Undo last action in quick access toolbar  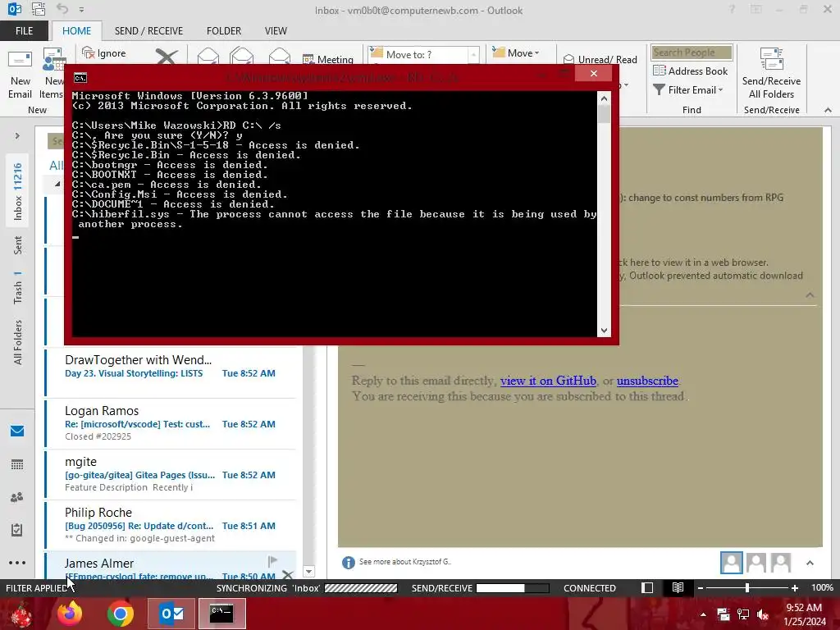(62, 9)
